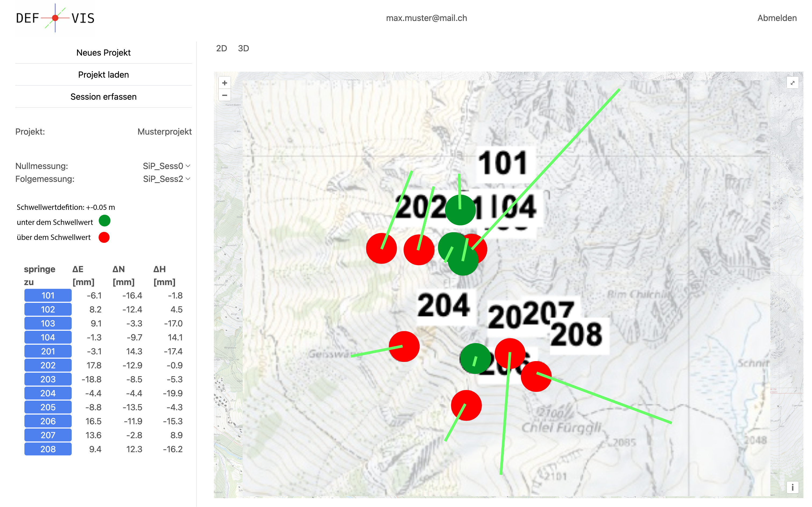
Task: Jump to point 202
Action: click(x=48, y=365)
